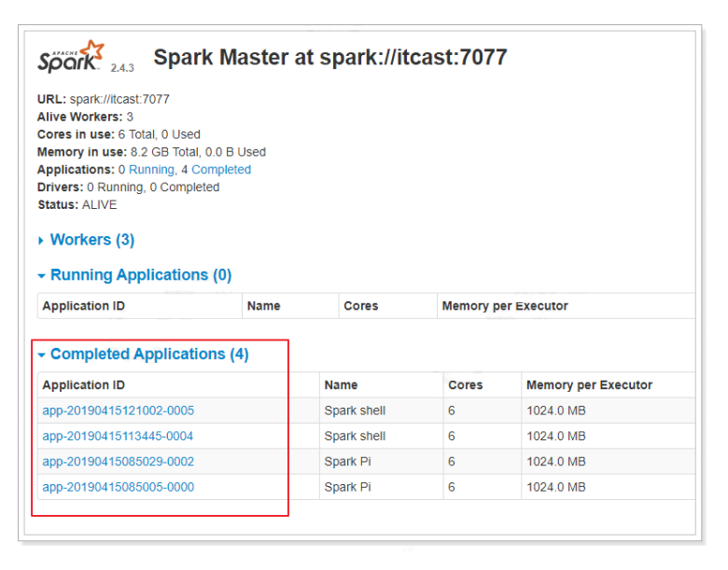Click the Apache Spark logo
Viewport: 728px width, 570px height.
[71, 57]
